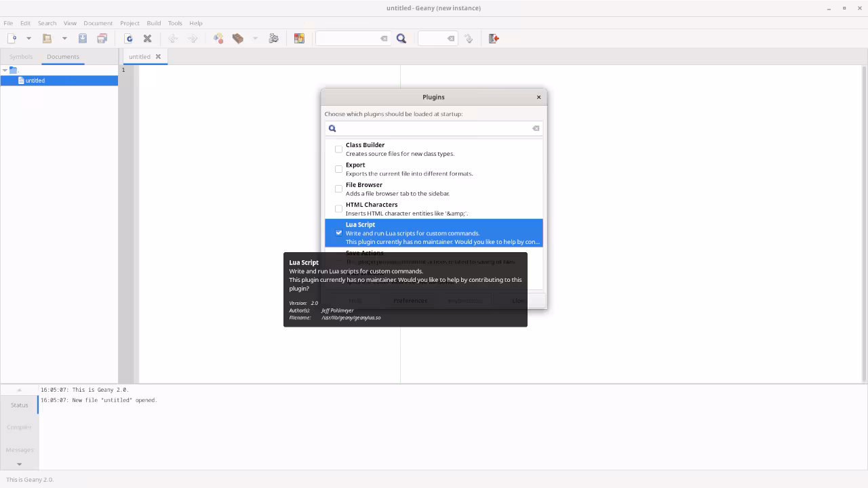Run the file with the Execute icon
Screen dimensions: 868x488
click(273, 38)
